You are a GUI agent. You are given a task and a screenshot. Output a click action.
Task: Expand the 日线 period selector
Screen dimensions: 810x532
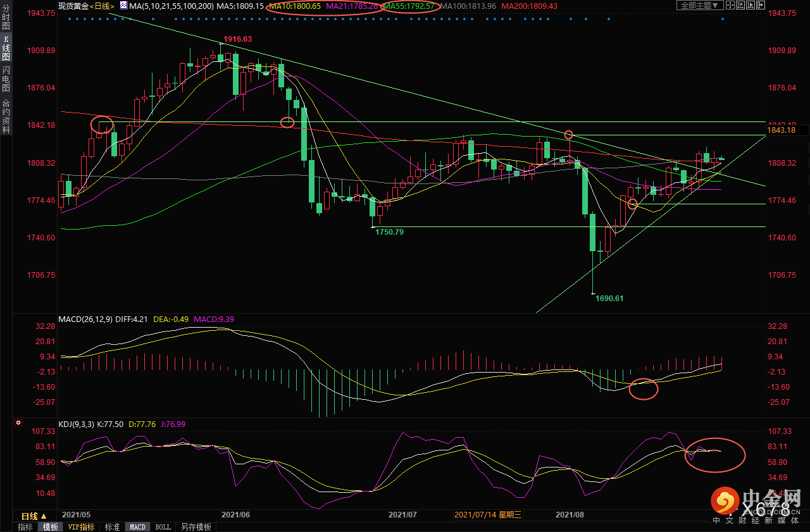coord(34,516)
